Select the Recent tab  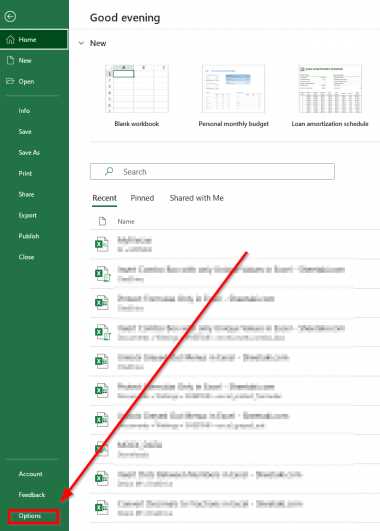[104, 198]
